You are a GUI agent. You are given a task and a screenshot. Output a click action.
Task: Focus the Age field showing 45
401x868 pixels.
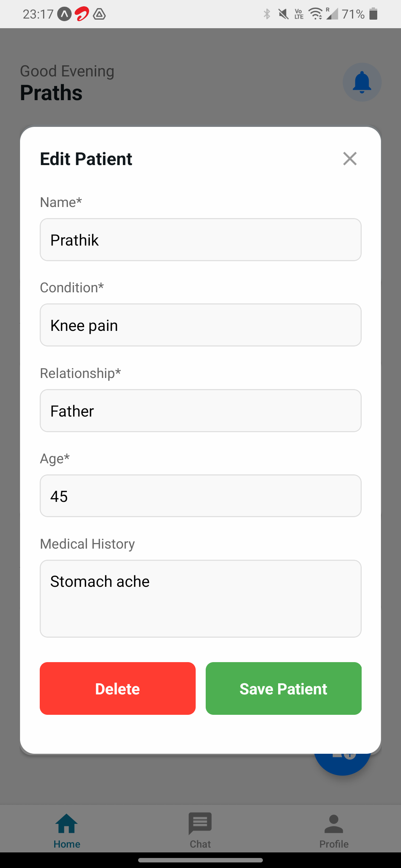click(200, 496)
